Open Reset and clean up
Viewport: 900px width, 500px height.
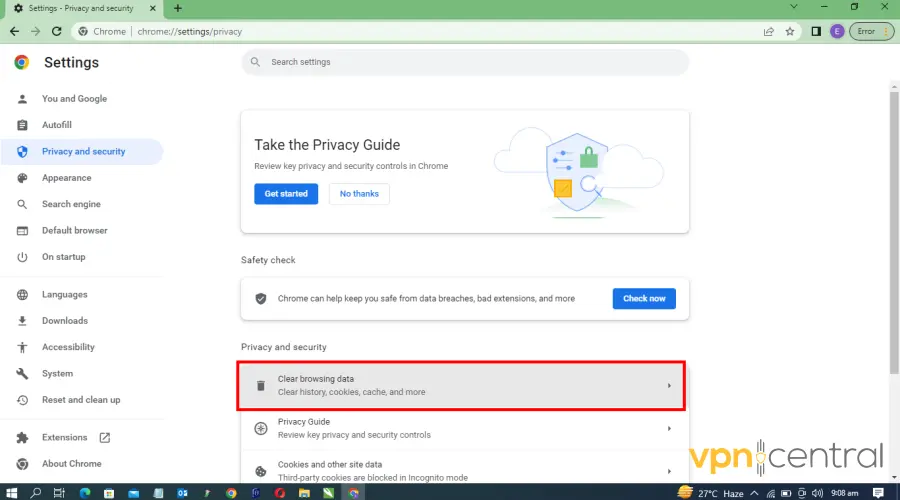(82, 400)
